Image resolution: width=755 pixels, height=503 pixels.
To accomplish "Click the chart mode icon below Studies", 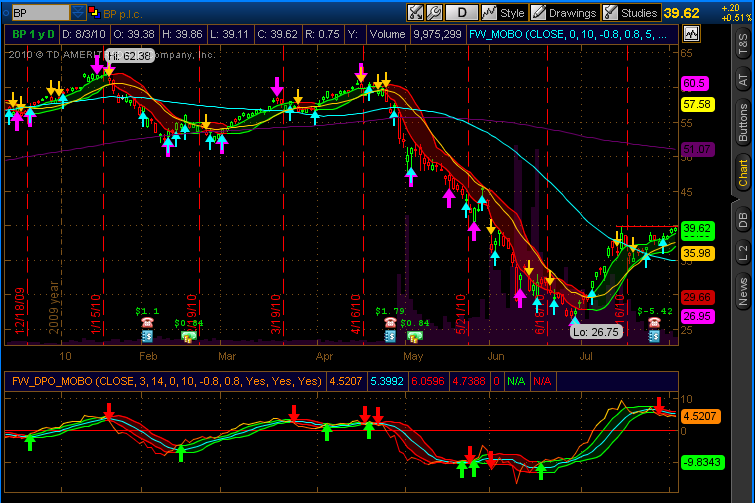I will (x=691, y=34).
